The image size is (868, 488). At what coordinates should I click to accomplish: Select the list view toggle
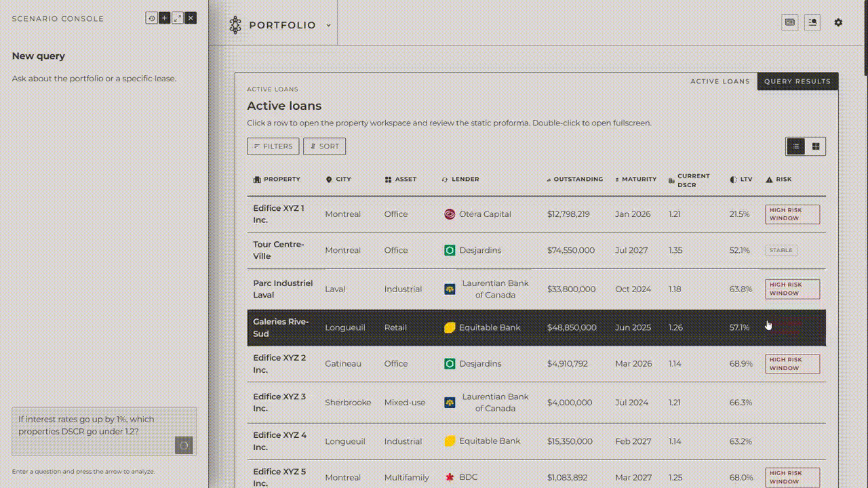[795, 146]
